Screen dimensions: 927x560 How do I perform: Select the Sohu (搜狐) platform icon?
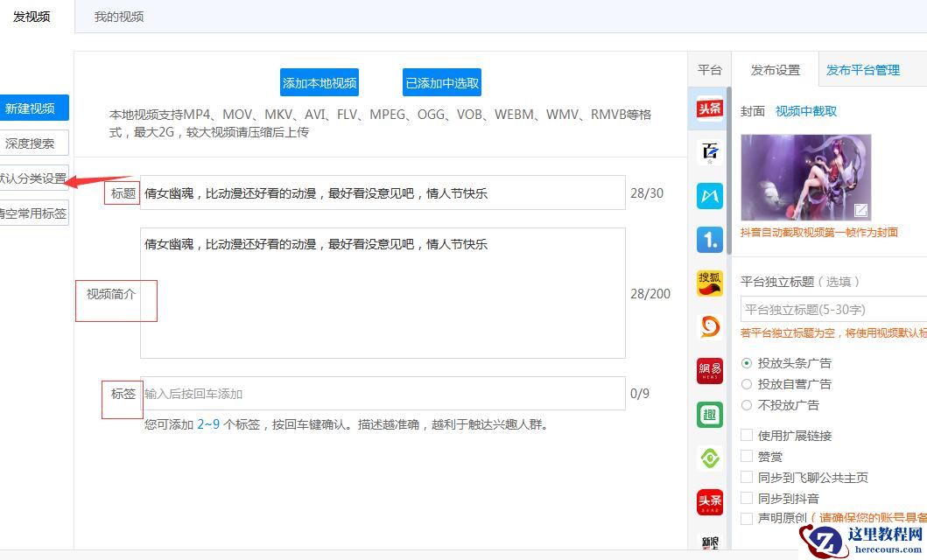point(710,283)
